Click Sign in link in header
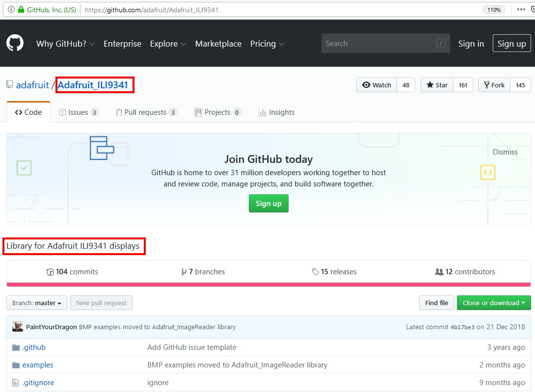535x392 pixels. click(471, 44)
